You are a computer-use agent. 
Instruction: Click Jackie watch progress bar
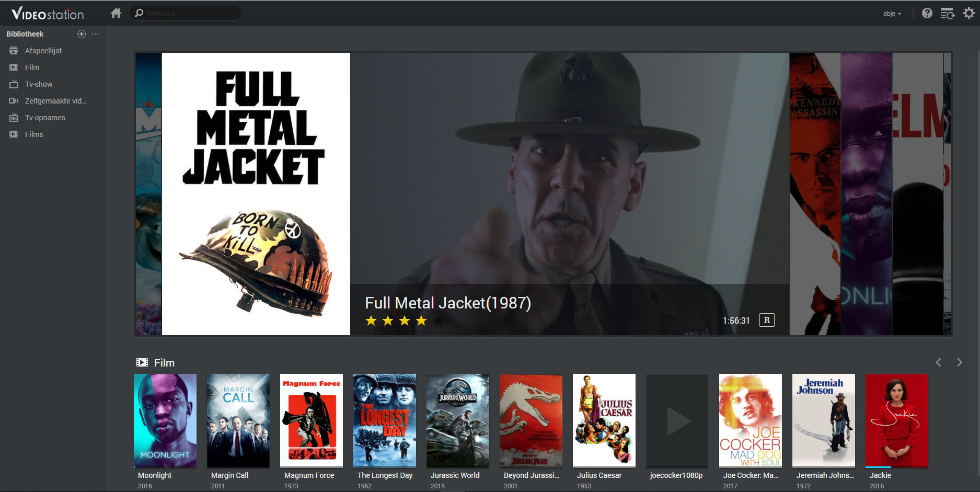click(x=897, y=467)
